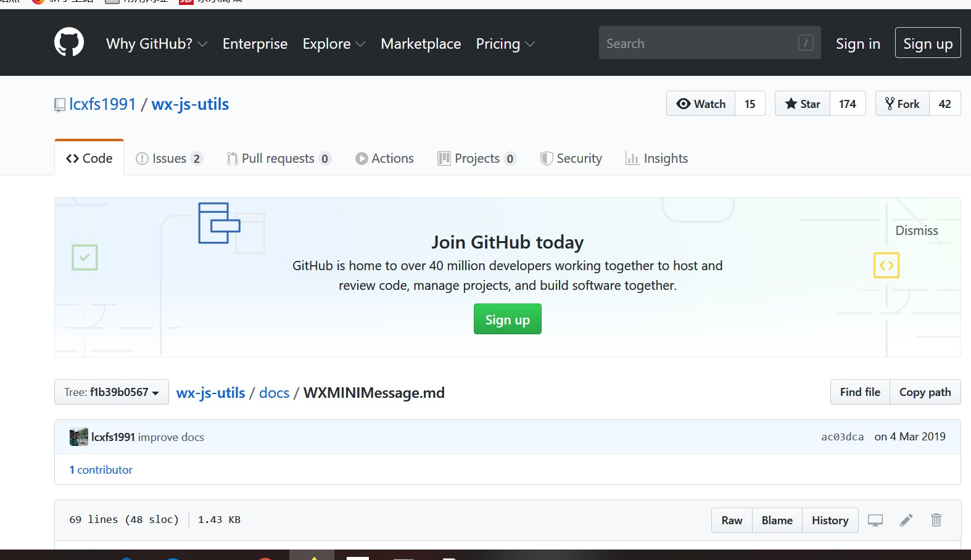The width and height of the screenshot is (971, 560).
Task: Click the lcxfs1991 avatar thumbnail
Action: pyautogui.click(x=79, y=437)
